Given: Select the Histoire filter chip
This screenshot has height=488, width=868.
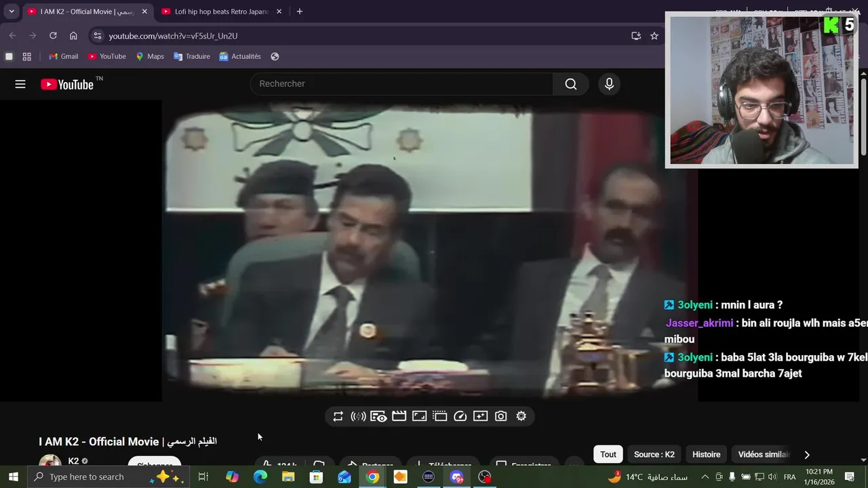Looking at the screenshot, I should tap(707, 455).
